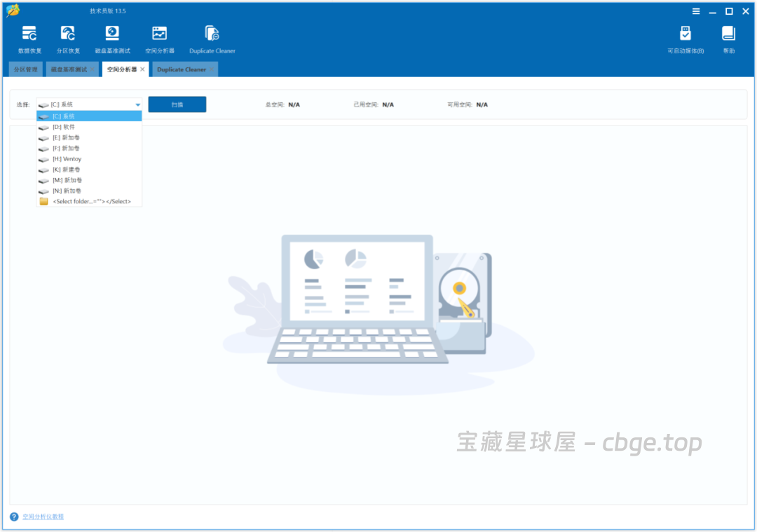Collapse the drive selection dropdown arrow
The height and width of the screenshot is (532, 757).
(137, 104)
